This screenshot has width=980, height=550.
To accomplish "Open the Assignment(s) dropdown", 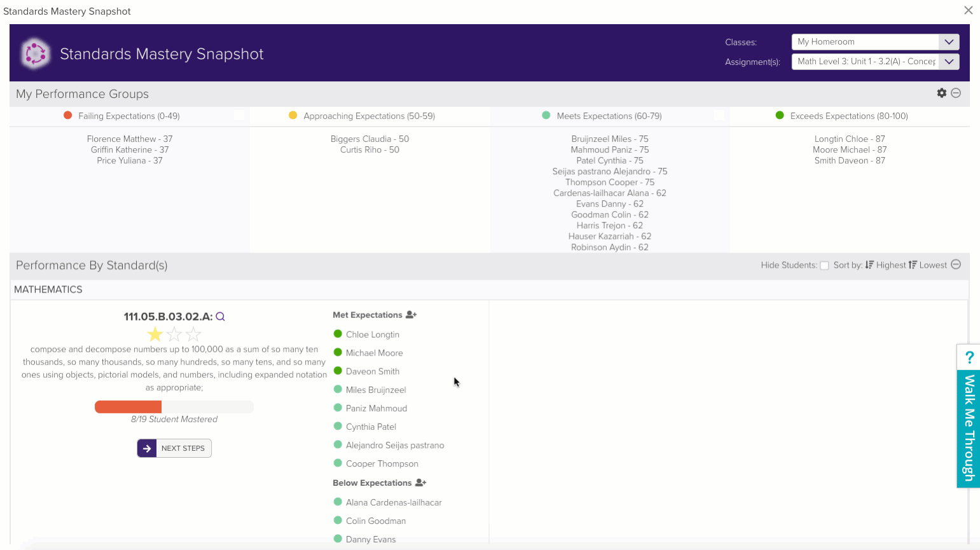I will click(874, 62).
